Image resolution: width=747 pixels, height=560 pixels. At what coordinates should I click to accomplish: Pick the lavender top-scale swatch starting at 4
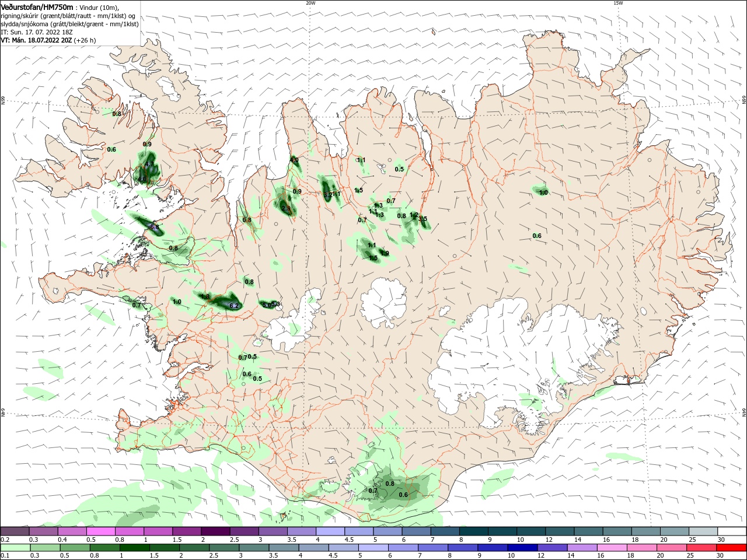click(x=330, y=531)
